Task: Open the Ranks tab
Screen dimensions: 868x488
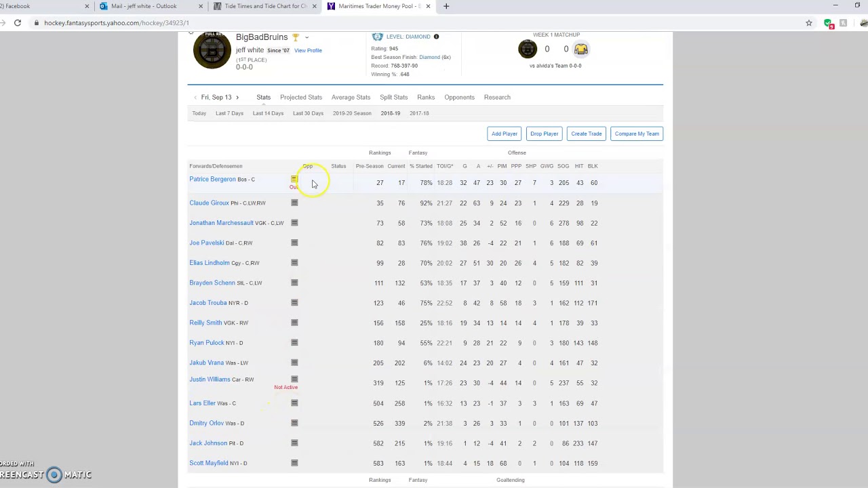Action: click(426, 97)
